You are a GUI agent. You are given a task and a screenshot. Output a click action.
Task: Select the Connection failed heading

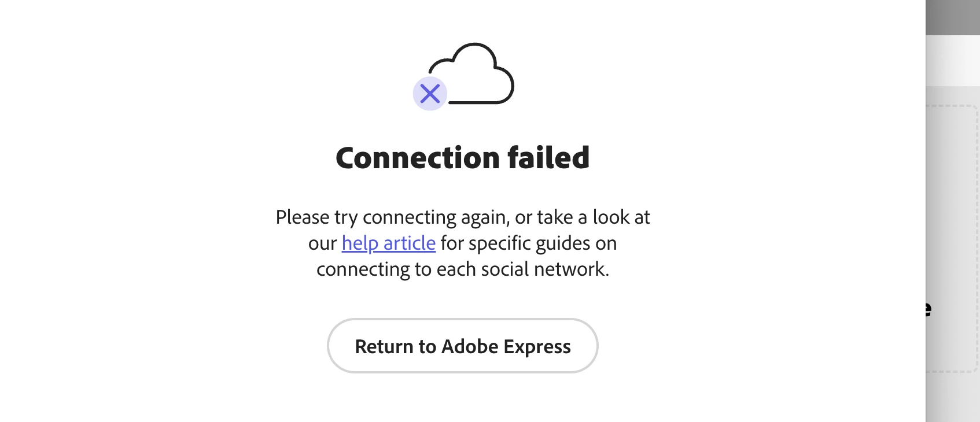(462, 158)
